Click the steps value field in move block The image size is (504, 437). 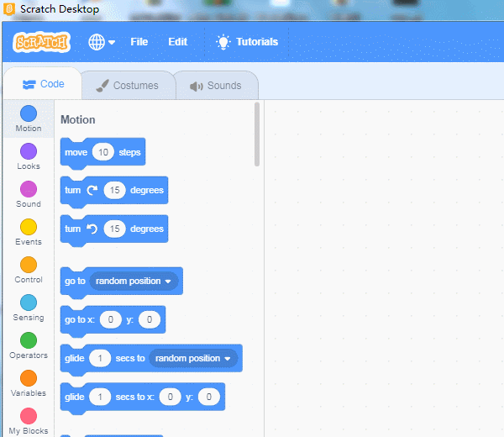click(x=103, y=152)
